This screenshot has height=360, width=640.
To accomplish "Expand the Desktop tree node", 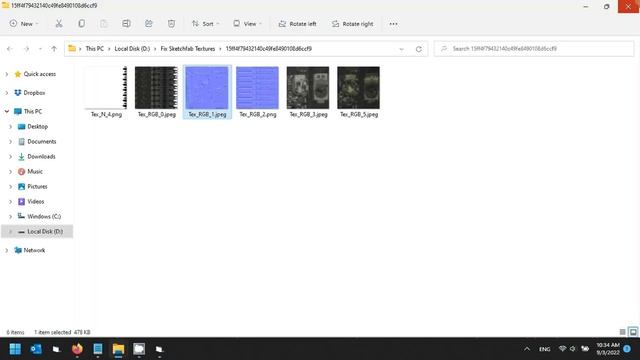I will [11, 127].
